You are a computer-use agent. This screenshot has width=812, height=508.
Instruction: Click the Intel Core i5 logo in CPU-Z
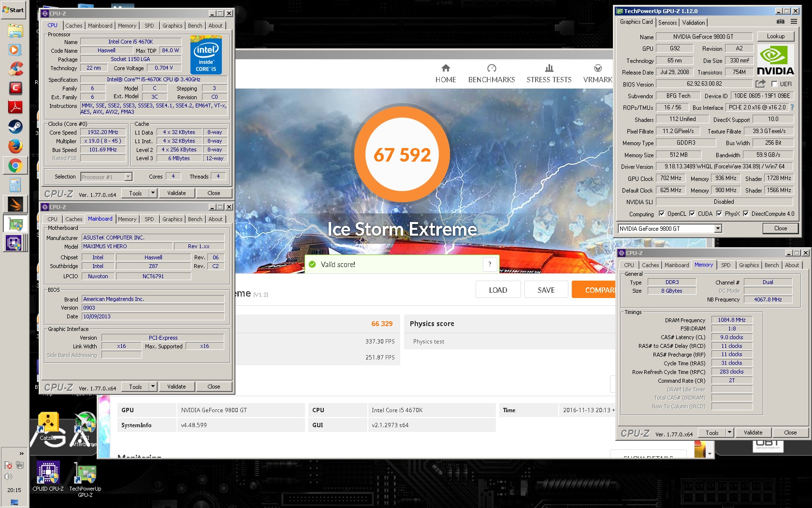[x=206, y=55]
